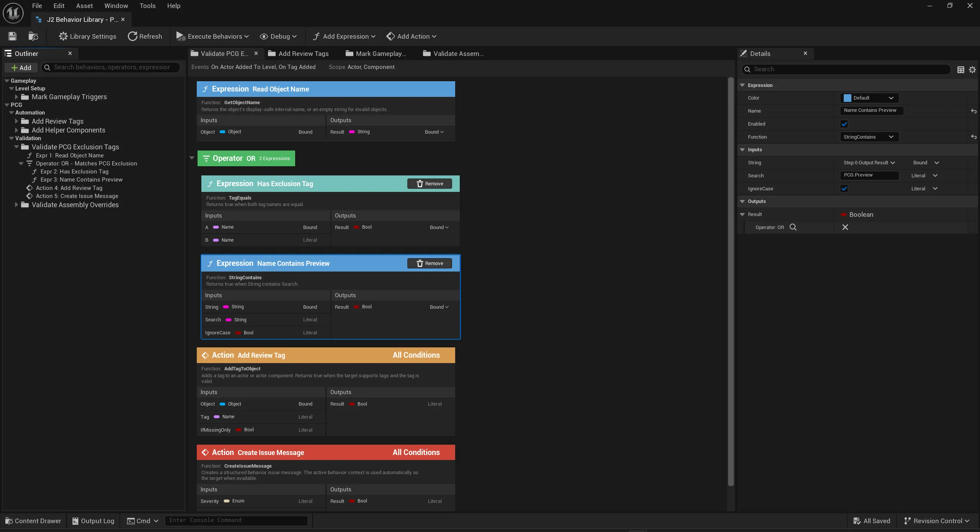Screen dimensions: 980x532
Task: Open Bound dropdown of Name Contains Preview result
Action: tap(439, 307)
